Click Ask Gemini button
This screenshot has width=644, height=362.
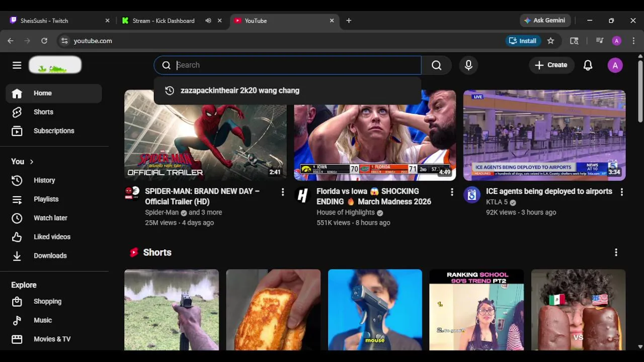[545, 21]
